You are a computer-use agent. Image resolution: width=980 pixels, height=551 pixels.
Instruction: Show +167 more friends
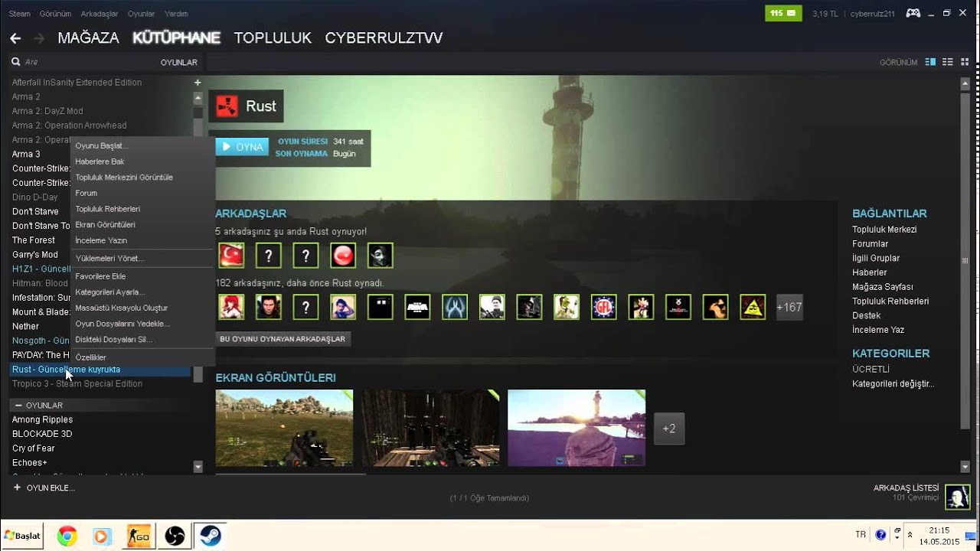[x=789, y=307]
